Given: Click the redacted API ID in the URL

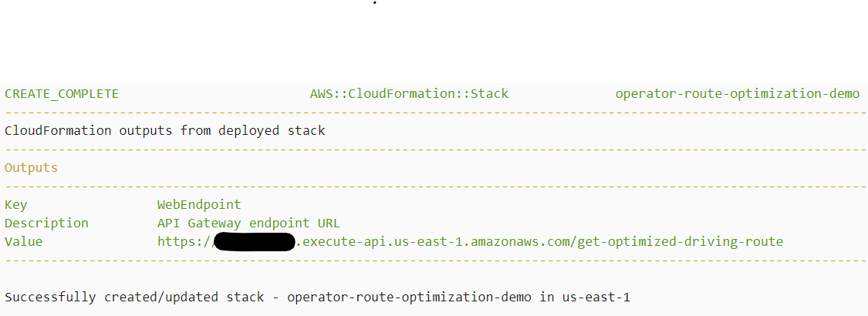Looking at the screenshot, I should click(x=255, y=242).
